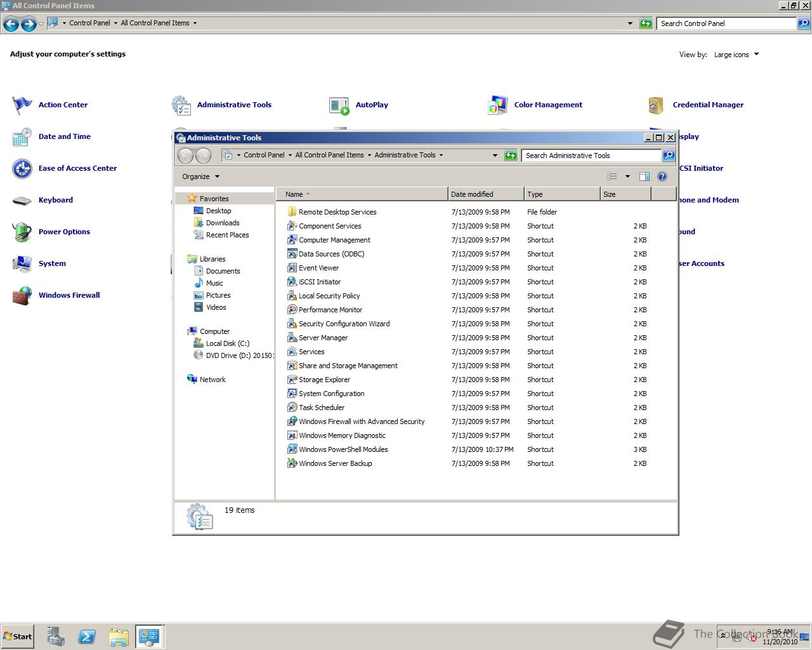Image resolution: width=812 pixels, height=650 pixels.
Task: Select Component Services shortcut icon
Action: [292, 226]
